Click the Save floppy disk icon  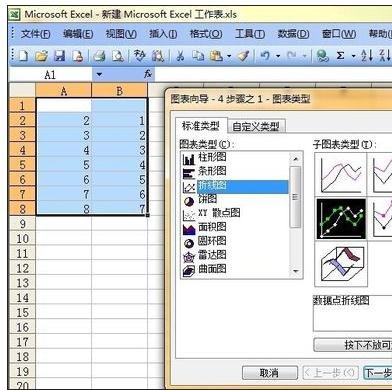(x=59, y=56)
